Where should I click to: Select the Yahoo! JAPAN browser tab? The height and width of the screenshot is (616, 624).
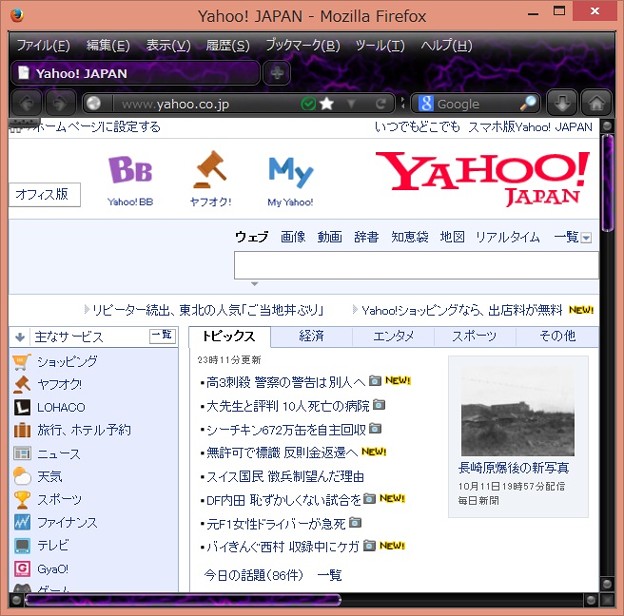click(x=135, y=73)
